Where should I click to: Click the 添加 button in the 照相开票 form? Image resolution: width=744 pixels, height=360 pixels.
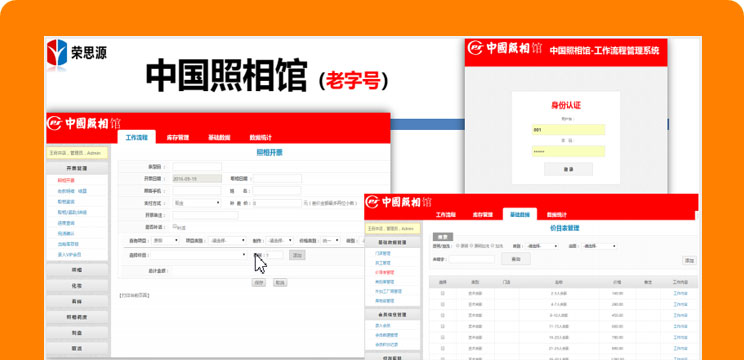pyautogui.click(x=297, y=255)
